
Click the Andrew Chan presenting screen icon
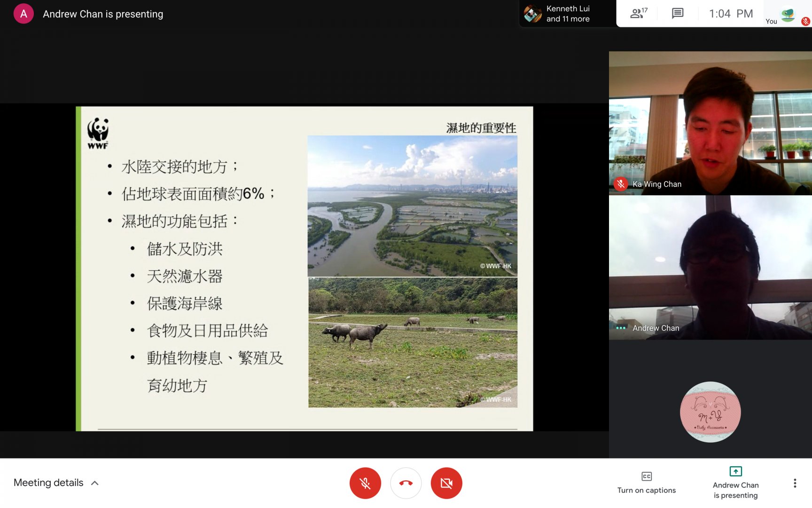point(735,471)
